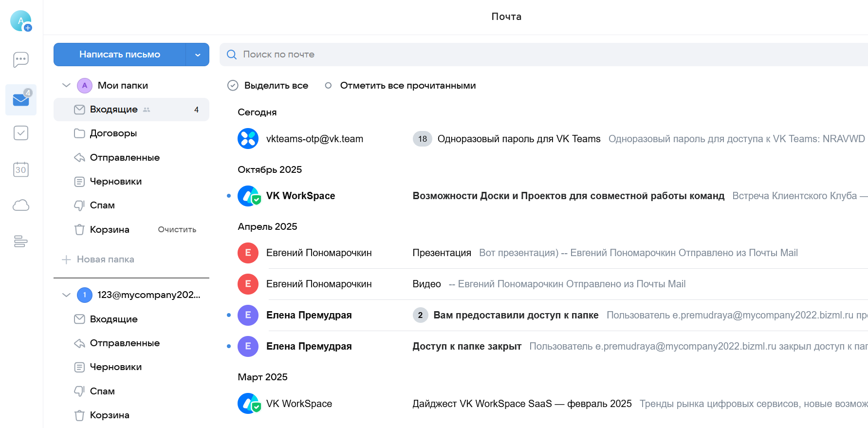Open the Calendar icon in sidebar

coord(20,169)
